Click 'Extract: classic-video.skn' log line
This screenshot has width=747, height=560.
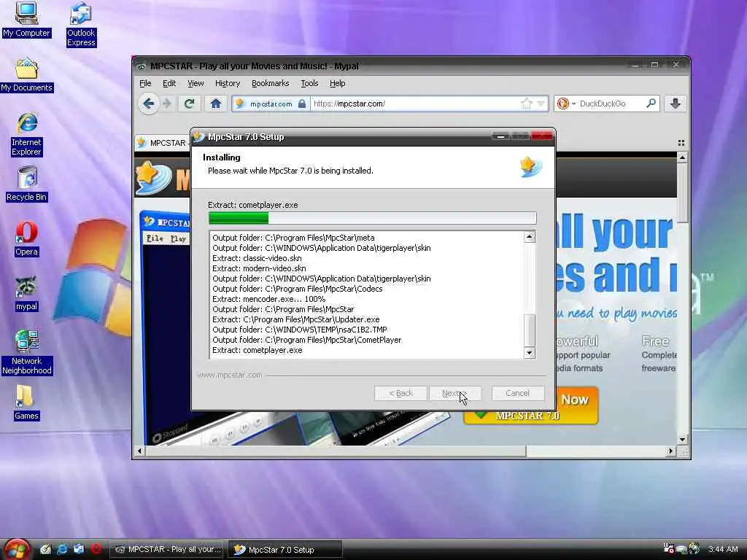tap(257, 258)
